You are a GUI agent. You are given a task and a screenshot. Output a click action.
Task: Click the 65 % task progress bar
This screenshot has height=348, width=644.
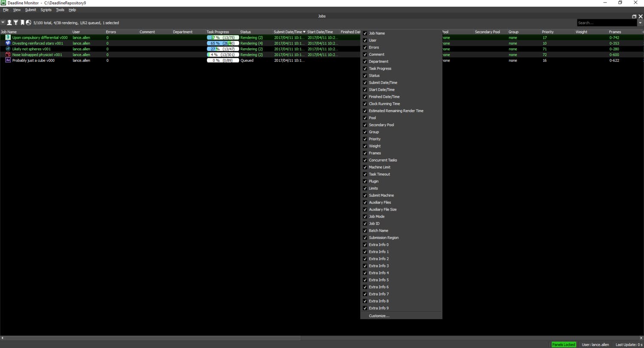pos(223,43)
